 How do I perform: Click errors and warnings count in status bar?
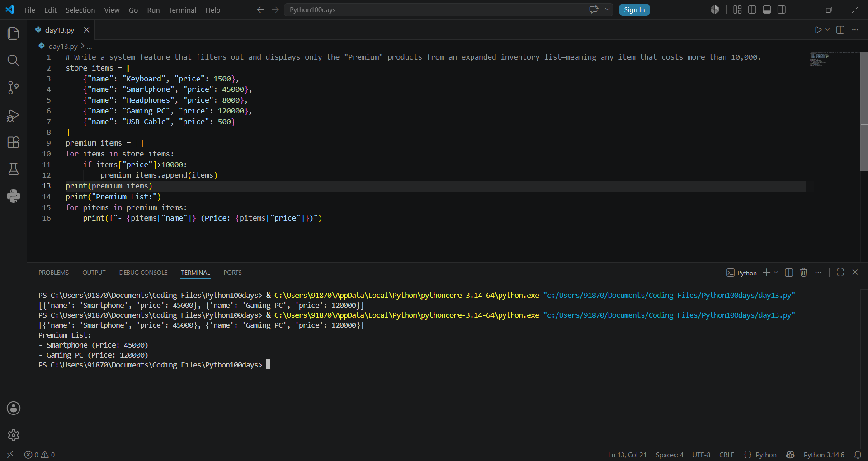(x=40, y=455)
